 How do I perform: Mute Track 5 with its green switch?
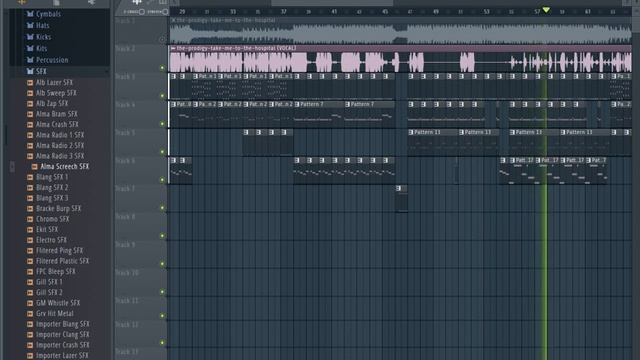(x=162, y=152)
